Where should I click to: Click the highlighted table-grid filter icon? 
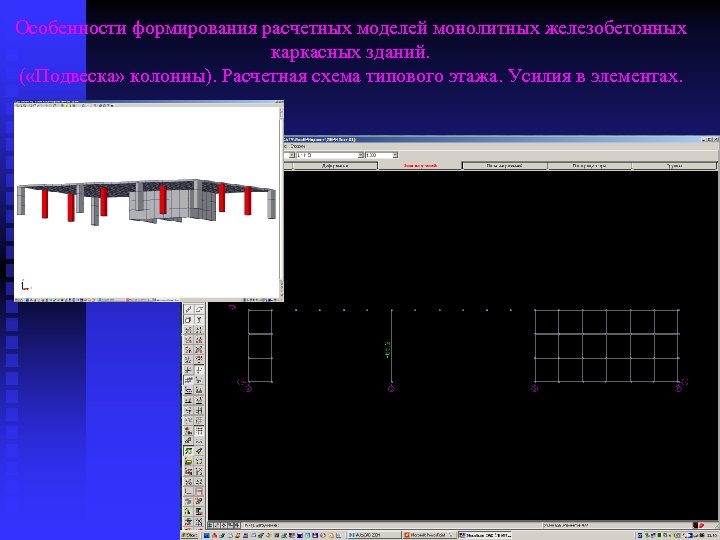[x=199, y=430]
